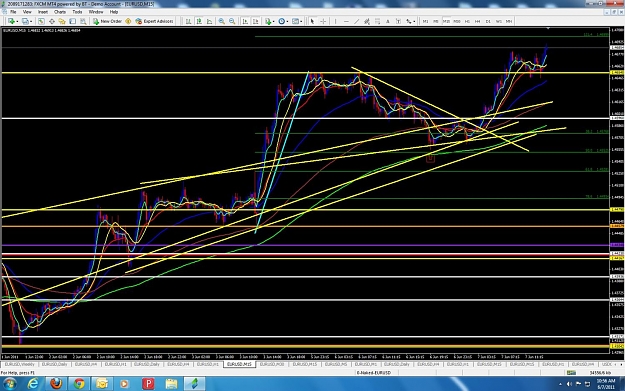Expand the Arrows tool dropdown arrow
The height and width of the screenshot is (391, 625).
(414, 21)
